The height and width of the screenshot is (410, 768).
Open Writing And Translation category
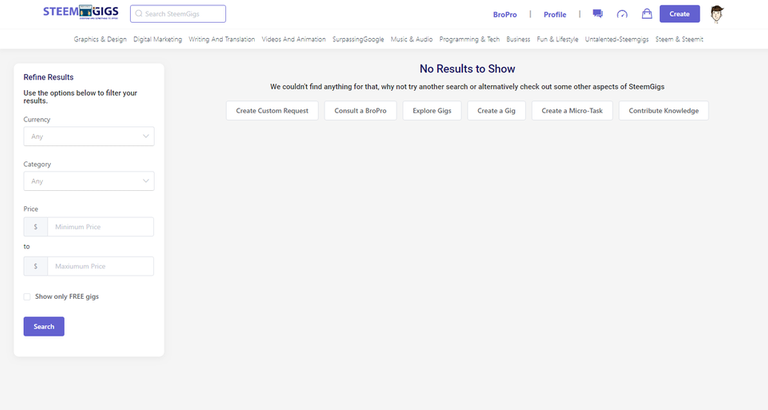click(x=222, y=39)
